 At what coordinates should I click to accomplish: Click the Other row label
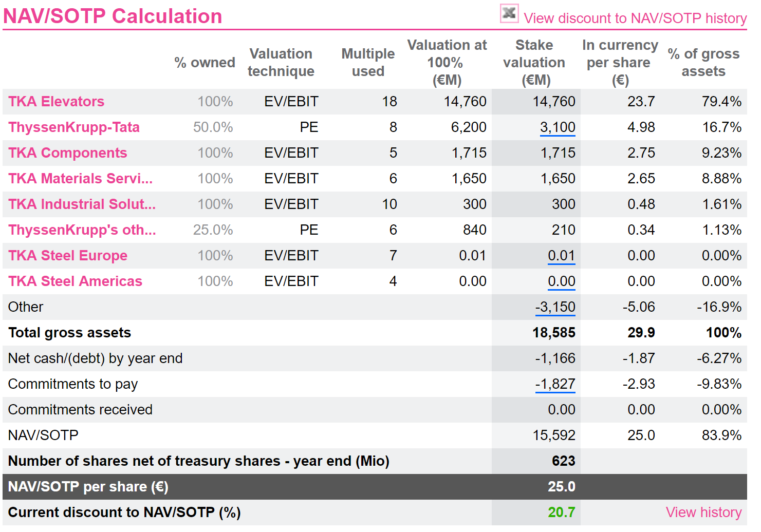[26, 307]
